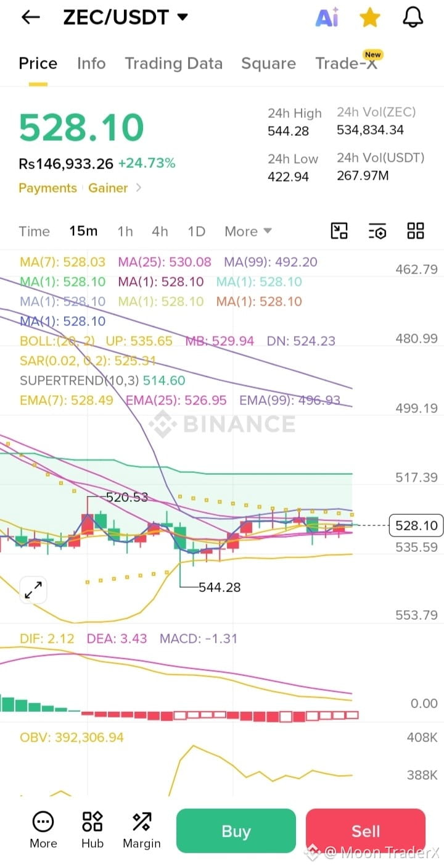Open the Payments tag link
Image resolution: width=444 pixels, height=868 pixels.
tap(47, 188)
